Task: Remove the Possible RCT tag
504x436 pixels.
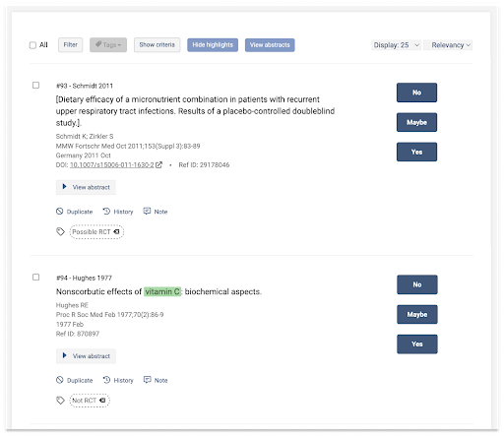Action: [116, 232]
